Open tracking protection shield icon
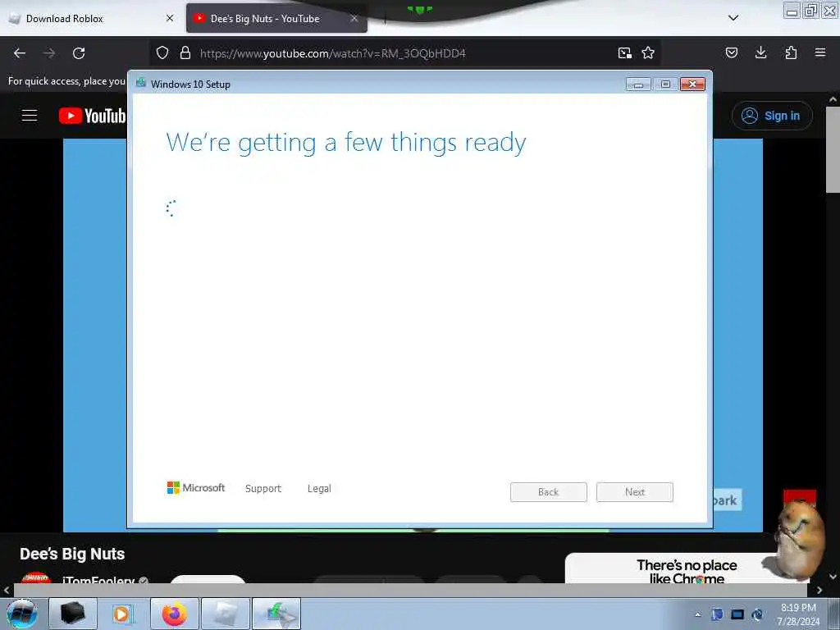 coord(162,52)
